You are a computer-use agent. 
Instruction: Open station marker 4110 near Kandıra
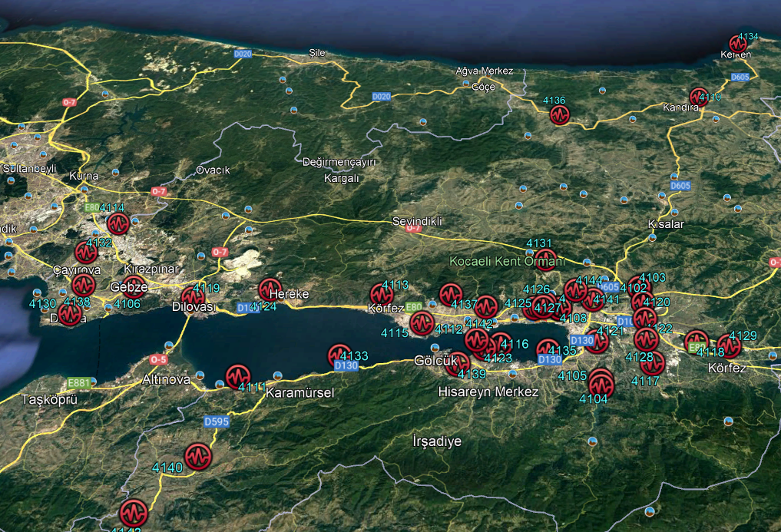tap(698, 97)
